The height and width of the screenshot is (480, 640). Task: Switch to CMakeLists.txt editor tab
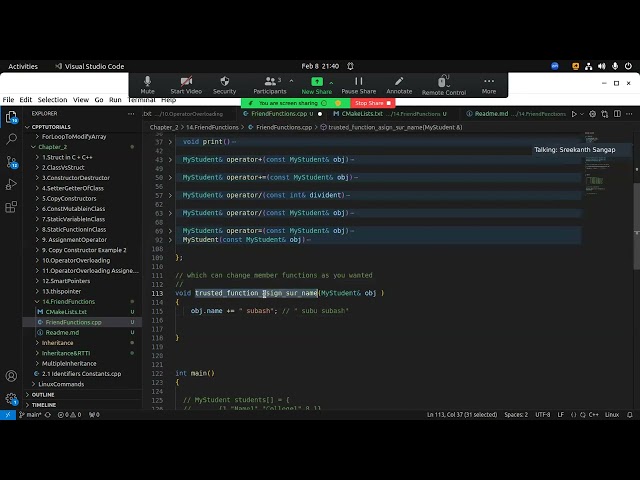pyautogui.click(x=390, y=114)
